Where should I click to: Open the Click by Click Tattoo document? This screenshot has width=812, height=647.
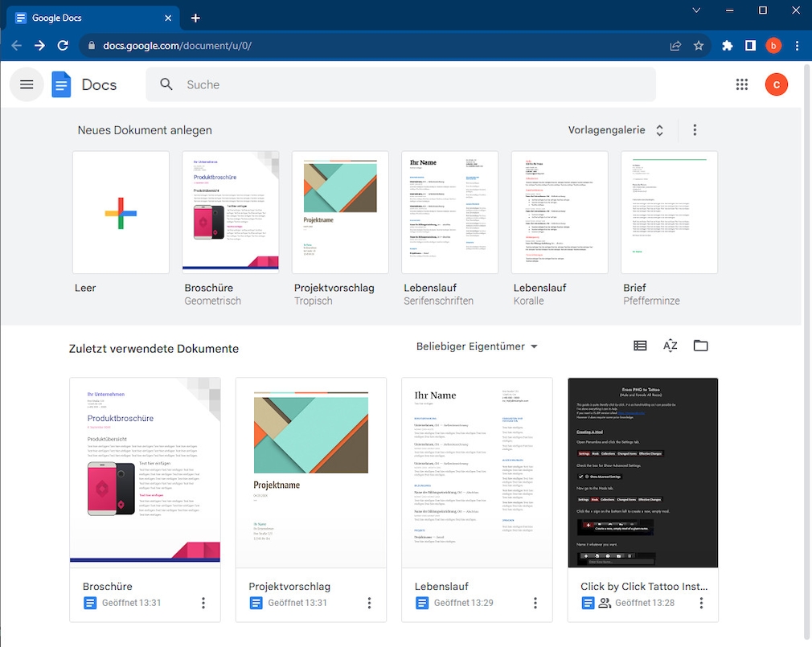click(x=642, y=473)
